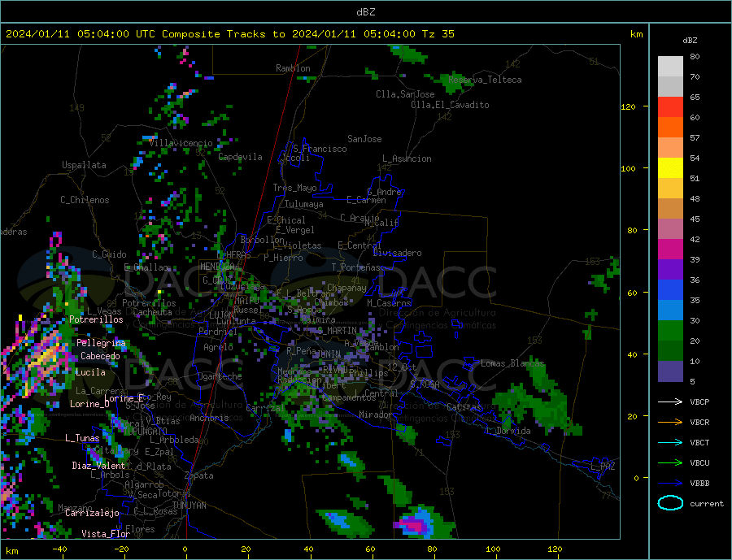Viewport: 732px width, 560px height.
Task: Click the orange VBCR arrow in the legend
Action: point(670,422)
